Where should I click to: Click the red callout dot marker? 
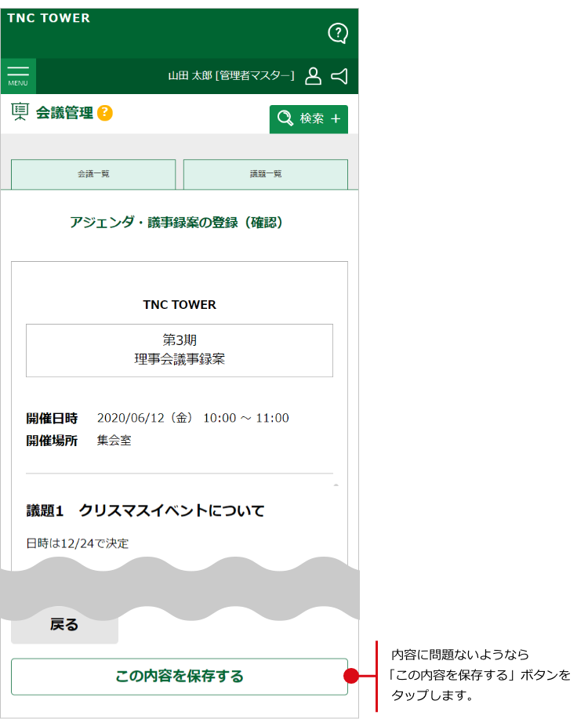click(352, 676)
